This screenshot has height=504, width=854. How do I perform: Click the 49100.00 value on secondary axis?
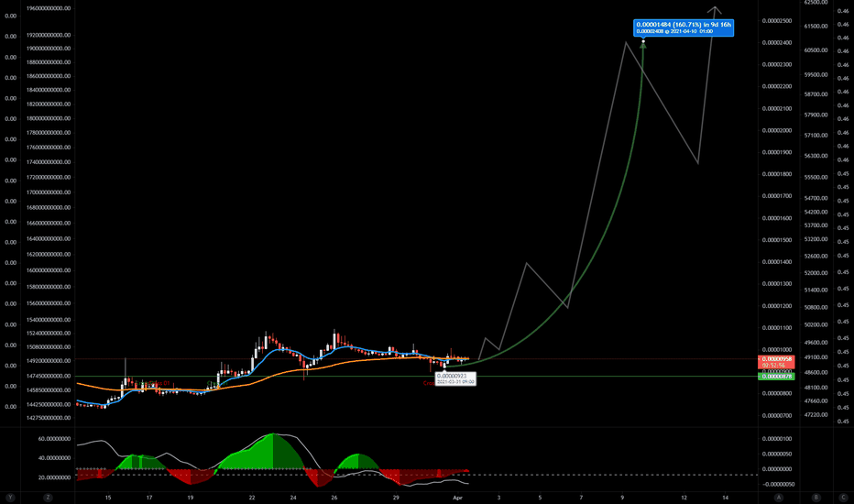(x=816, y=357)
